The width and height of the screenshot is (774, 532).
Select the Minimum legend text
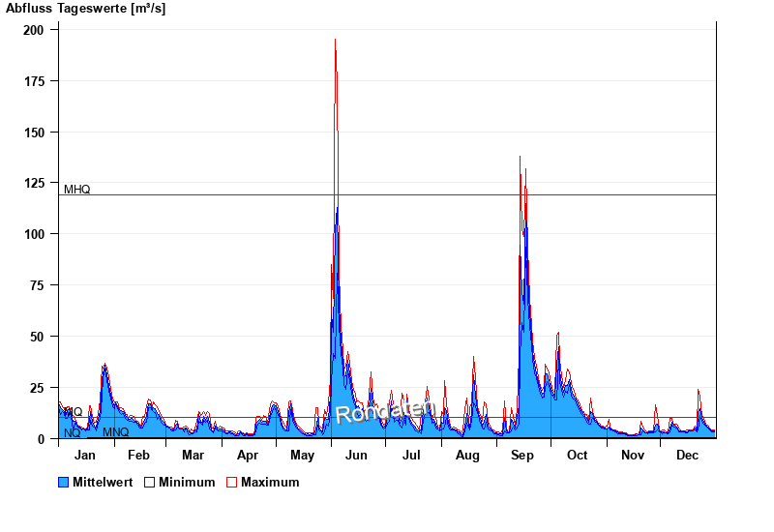(187, 482)
